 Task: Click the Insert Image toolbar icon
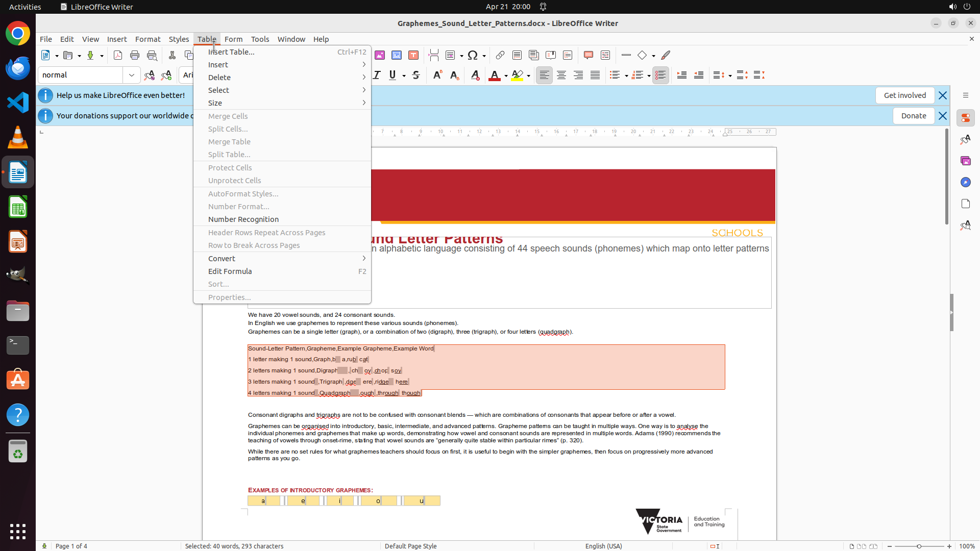point(379,55)
